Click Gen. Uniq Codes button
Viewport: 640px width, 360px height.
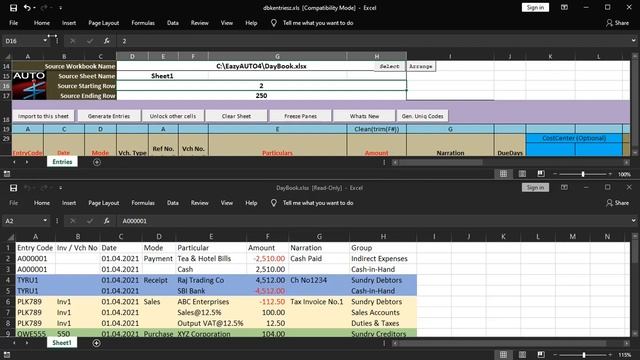(x=422, y=116)
